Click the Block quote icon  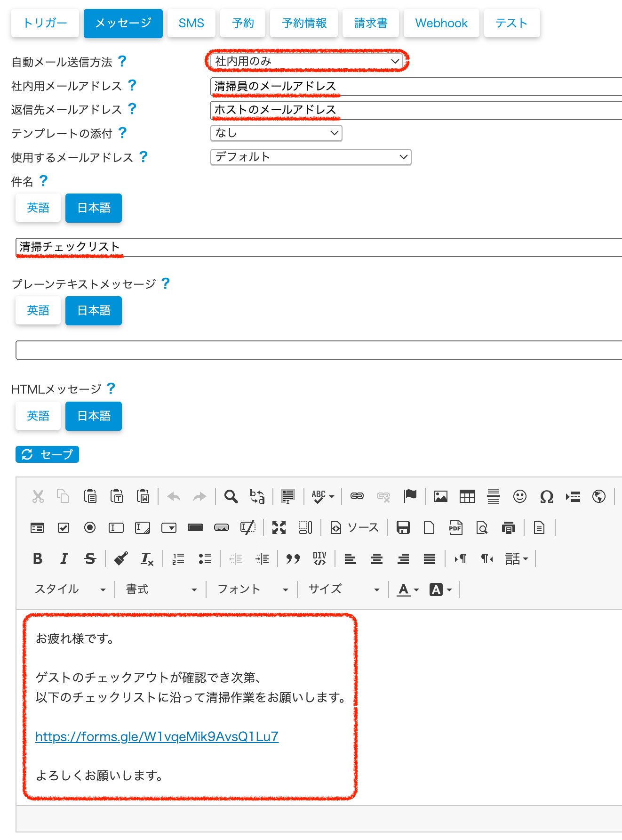click(293, 559)
